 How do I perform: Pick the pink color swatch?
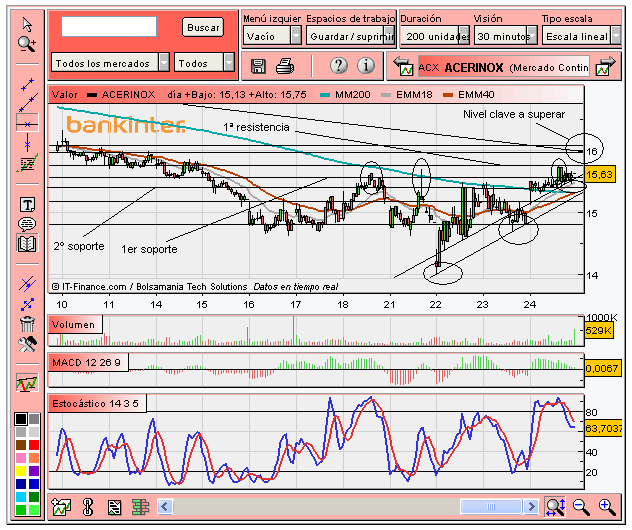coord(21,458)
